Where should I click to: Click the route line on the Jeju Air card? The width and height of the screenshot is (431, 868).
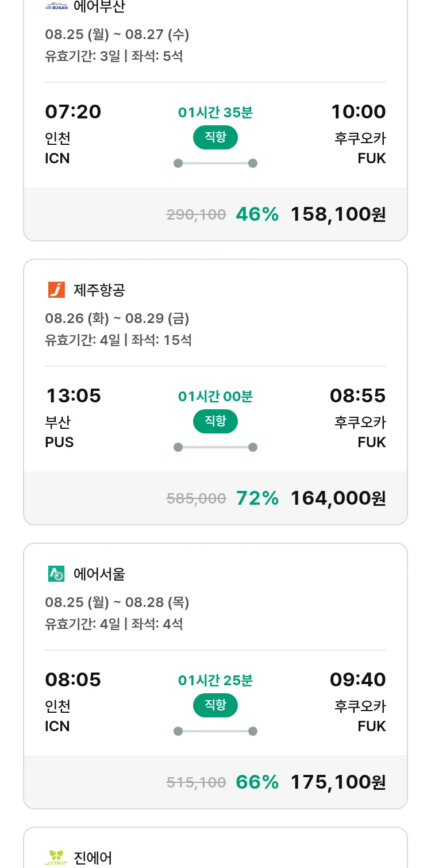click(x=215, y=447)
